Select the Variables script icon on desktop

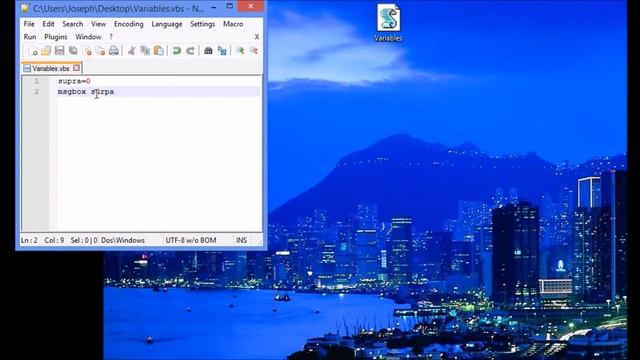click(x=388, y=23)
